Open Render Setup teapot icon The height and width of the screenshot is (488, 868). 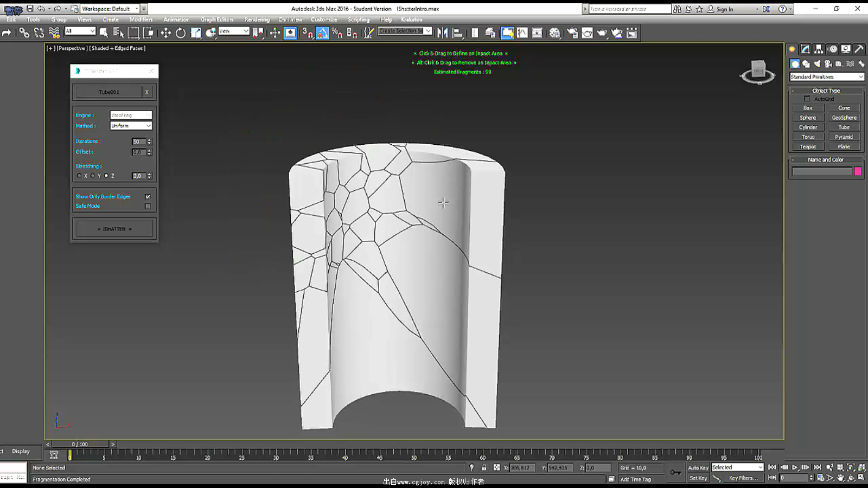[x=572, y=33]
